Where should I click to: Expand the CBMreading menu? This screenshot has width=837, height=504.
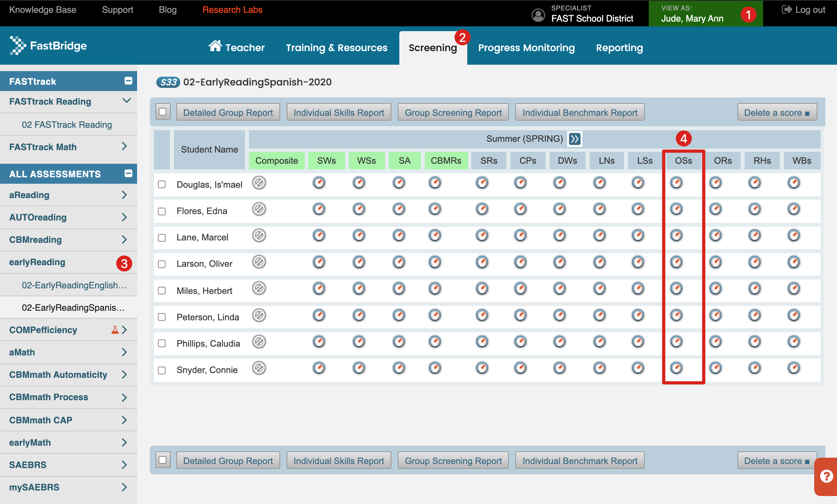(x=124, y=240)
